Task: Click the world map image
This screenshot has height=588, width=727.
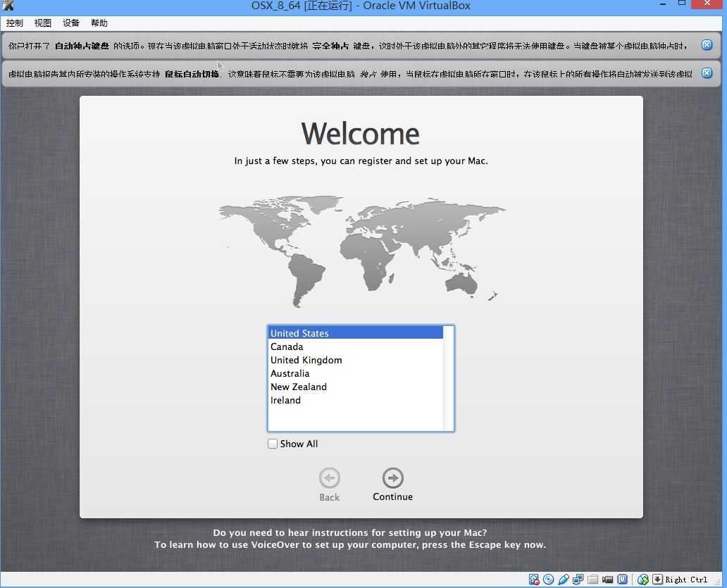Action: [361, 251]
